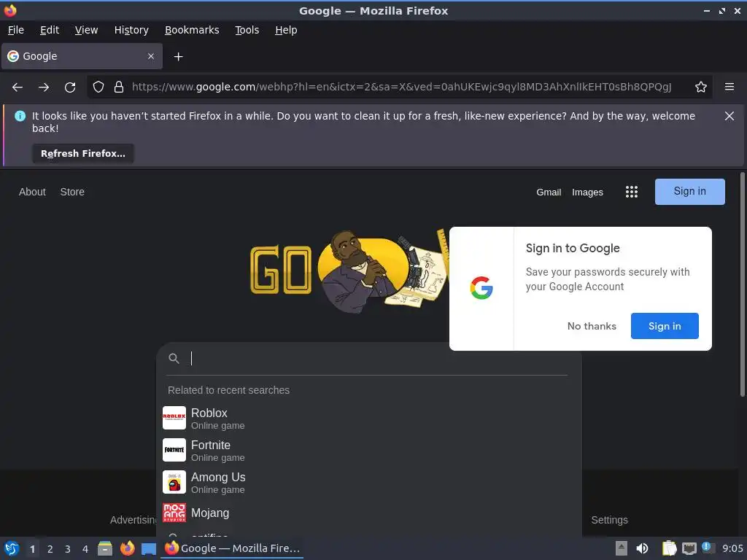
Task: Open the Settings footer link
Action: pos(609,520)
